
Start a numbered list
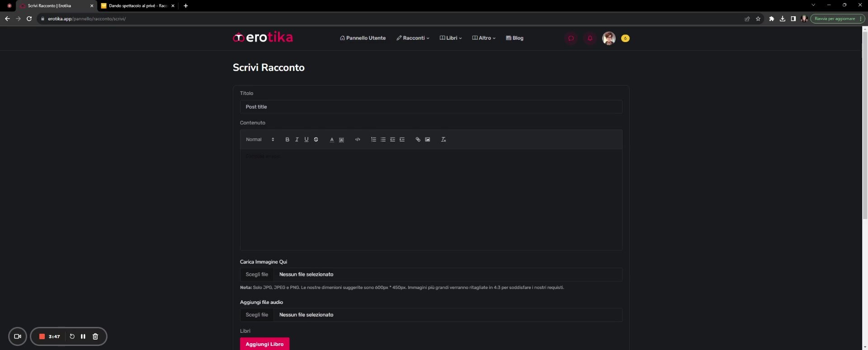(373, 140)
